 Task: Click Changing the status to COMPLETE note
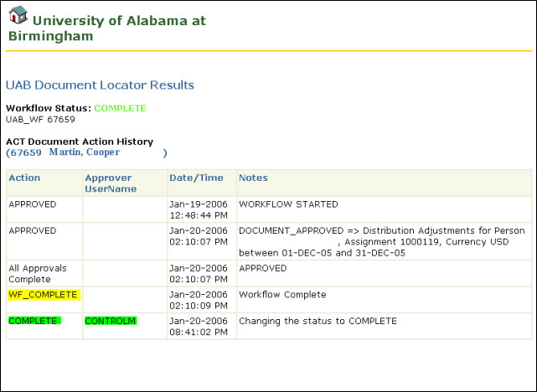pos(318,321)
